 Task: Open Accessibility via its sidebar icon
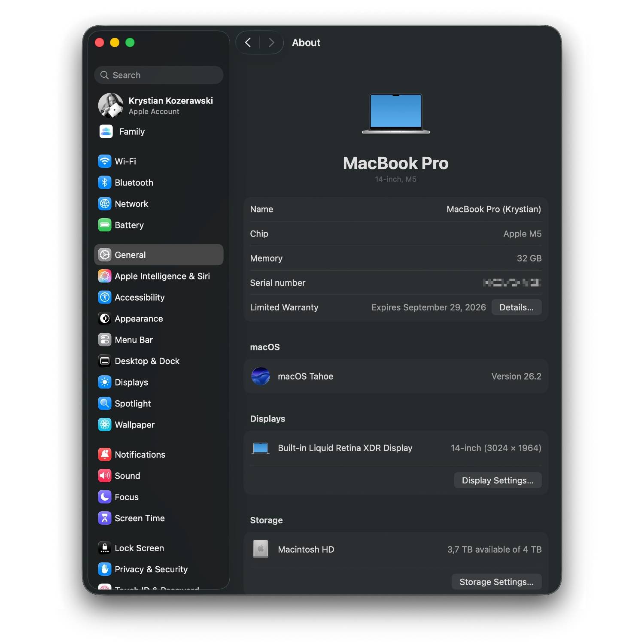(x=105, y=297)
